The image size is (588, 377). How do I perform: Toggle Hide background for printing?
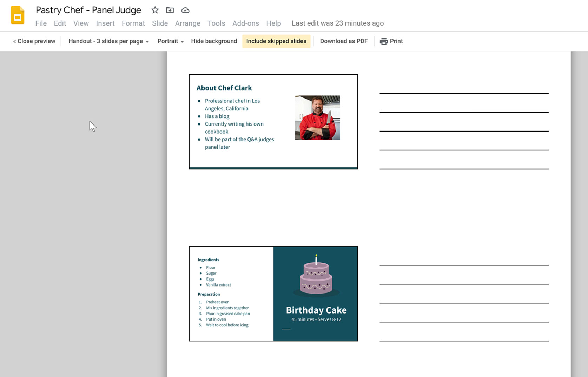(214, 41)
